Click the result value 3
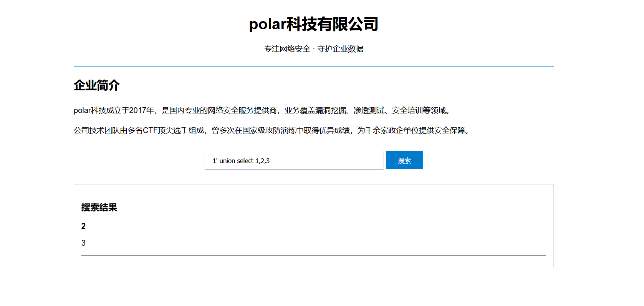Viewport: 644px width, 306px height. click(83, 243)
